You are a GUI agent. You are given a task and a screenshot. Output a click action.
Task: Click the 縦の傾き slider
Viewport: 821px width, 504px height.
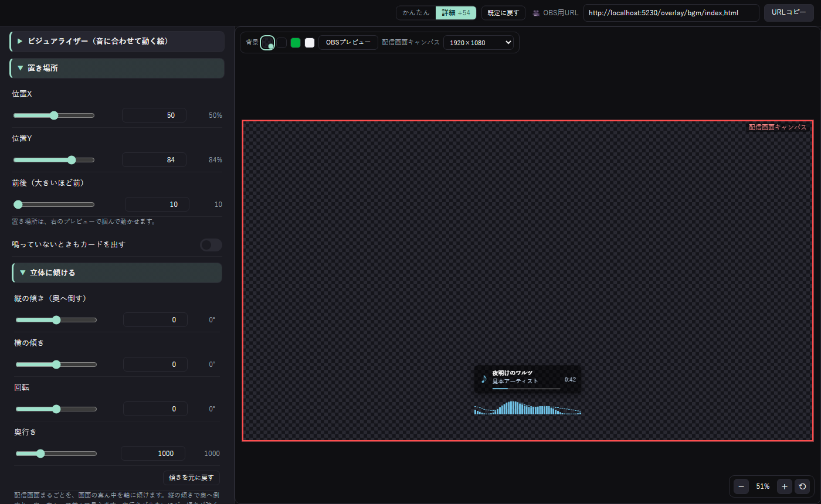click(x=56, y=320)
